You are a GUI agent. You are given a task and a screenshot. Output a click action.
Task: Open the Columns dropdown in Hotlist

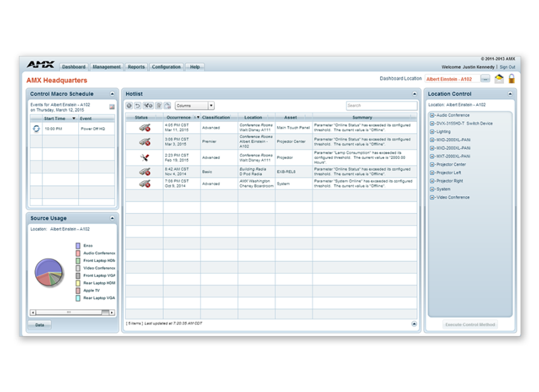tap(195, 106)
